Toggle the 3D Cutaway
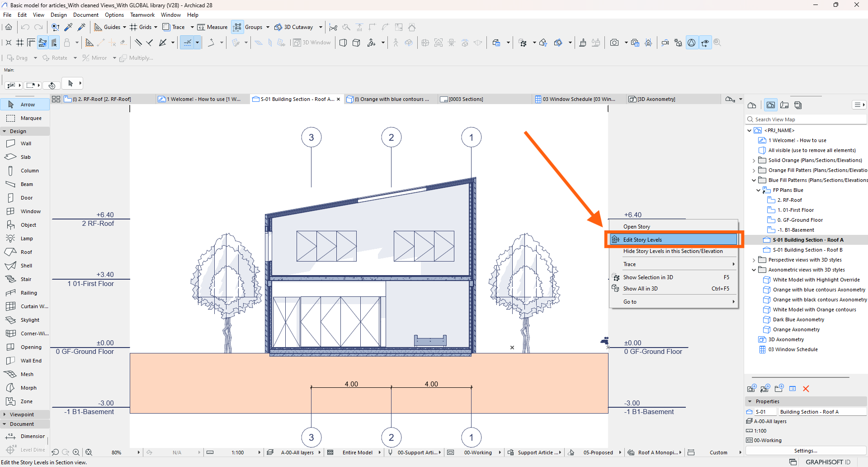The image size is (868, 467). pos(294,27)
